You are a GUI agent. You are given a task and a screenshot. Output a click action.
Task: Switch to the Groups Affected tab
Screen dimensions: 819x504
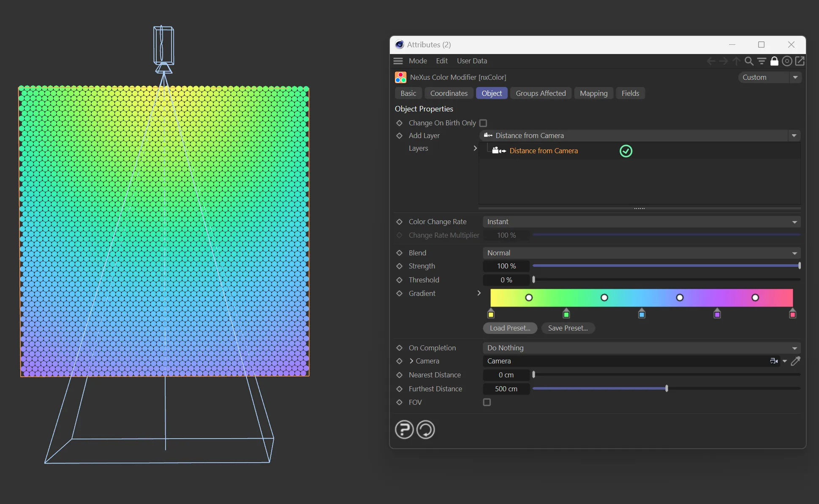click(x=541, y=93)
